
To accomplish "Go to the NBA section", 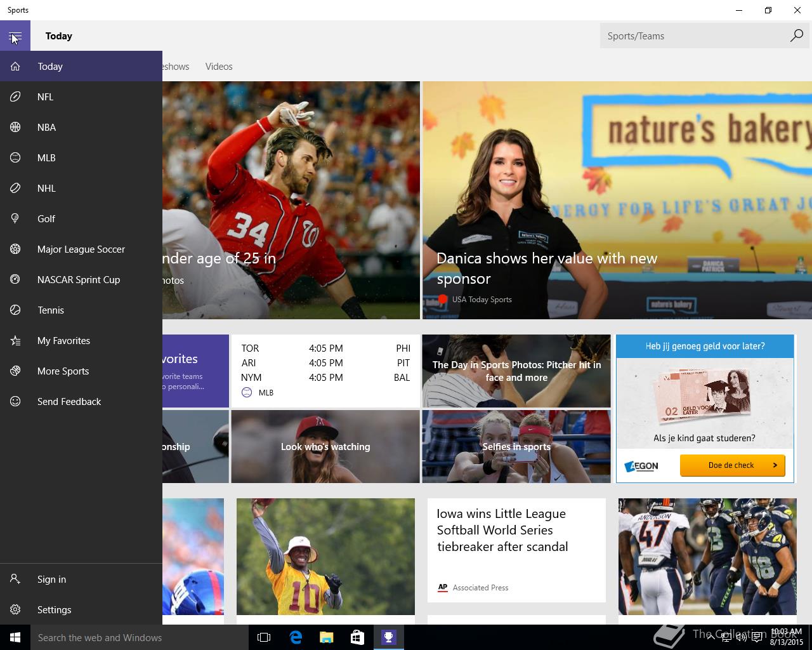I will (81, 127).
